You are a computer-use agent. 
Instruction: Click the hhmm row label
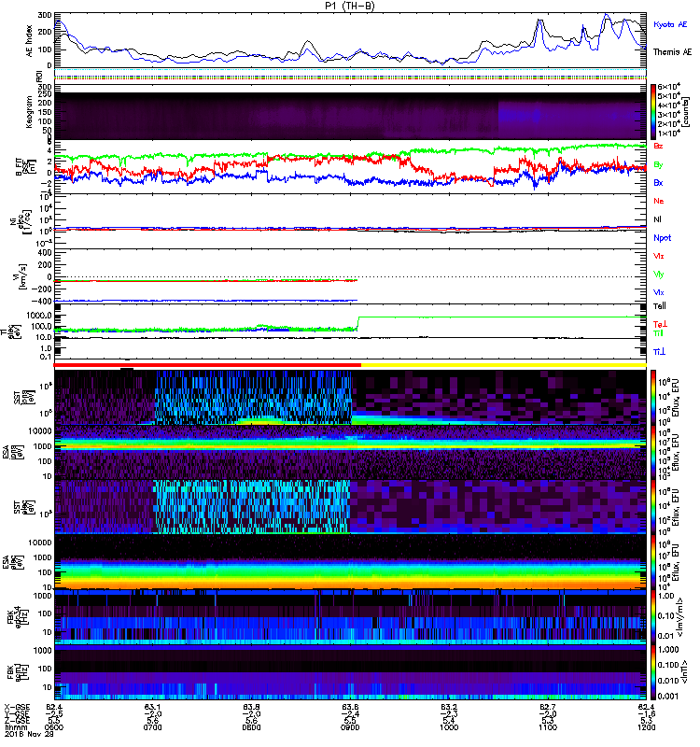(x=15, y=727)
